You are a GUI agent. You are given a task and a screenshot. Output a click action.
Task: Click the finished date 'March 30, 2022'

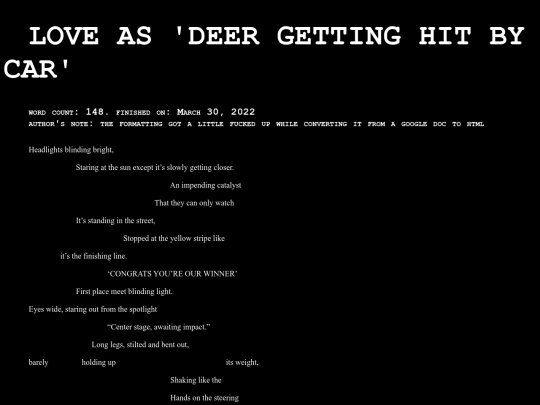tap(216, 112)
